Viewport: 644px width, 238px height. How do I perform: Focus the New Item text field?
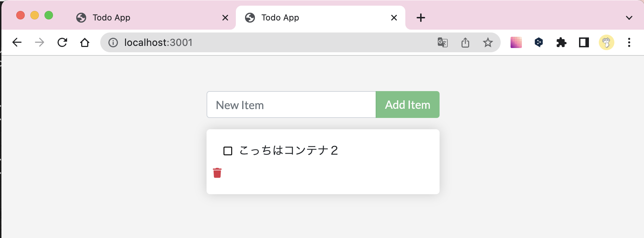pos(291,105)
